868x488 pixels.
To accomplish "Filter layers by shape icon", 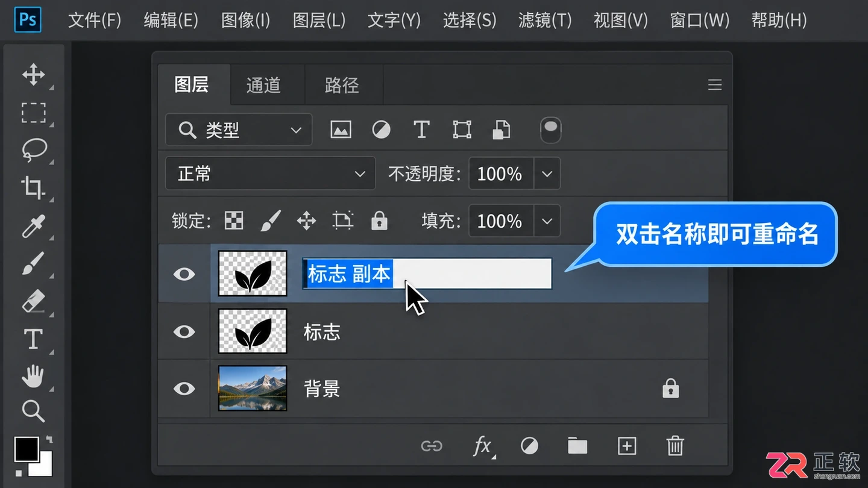I will tap(462, 130).
